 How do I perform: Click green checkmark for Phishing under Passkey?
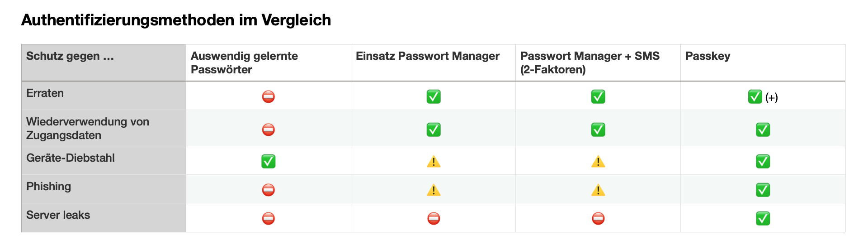tap(763, 190)
